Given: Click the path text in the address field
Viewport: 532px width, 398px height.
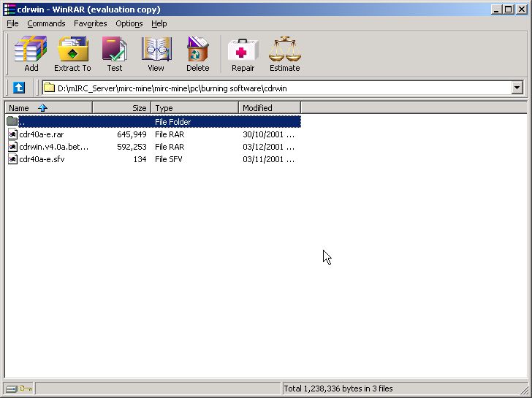Looking at the screenshot, I should point(172,88).
